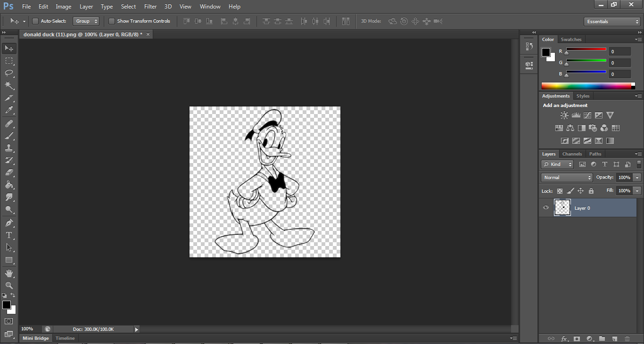Enable Show Transform Controls checkbox

(112, 21)
